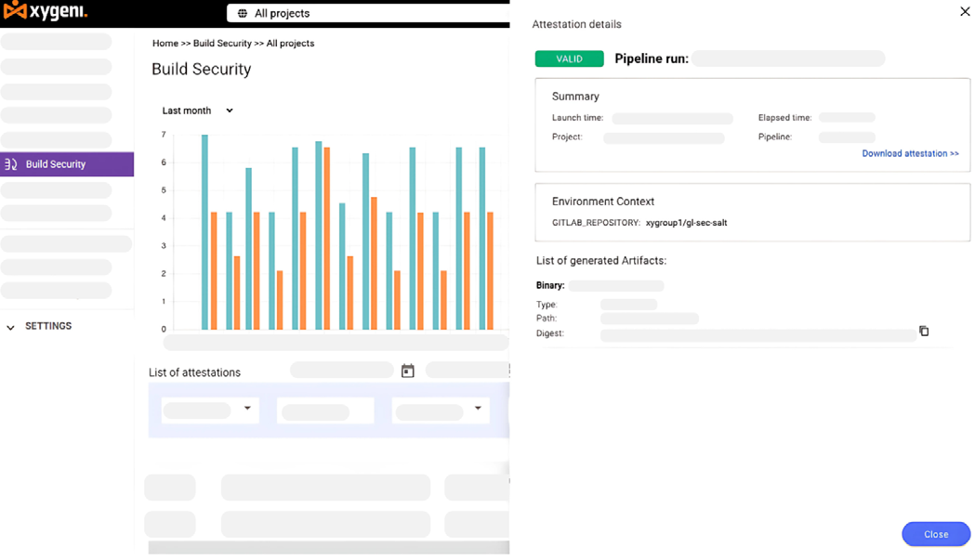
Task: Click the green VALID status badge
Action: (x=569, y=59)
